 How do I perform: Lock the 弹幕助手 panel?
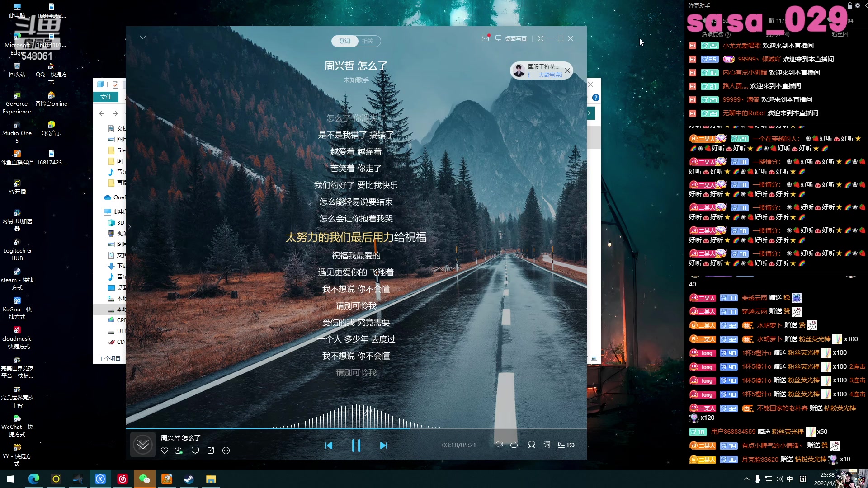850,5
